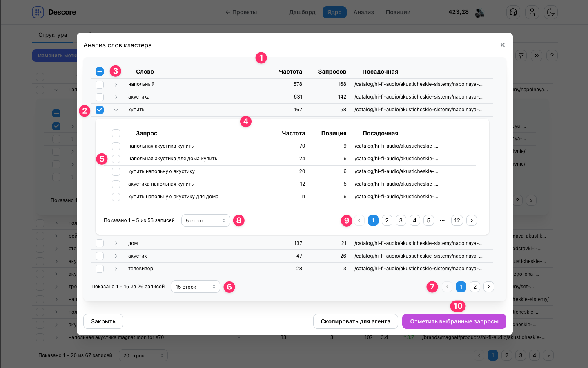The height and width of the screenshot is (368, 588).
Task: Click 'Скопировать для агента' button
Action: [x=356, y=321]
